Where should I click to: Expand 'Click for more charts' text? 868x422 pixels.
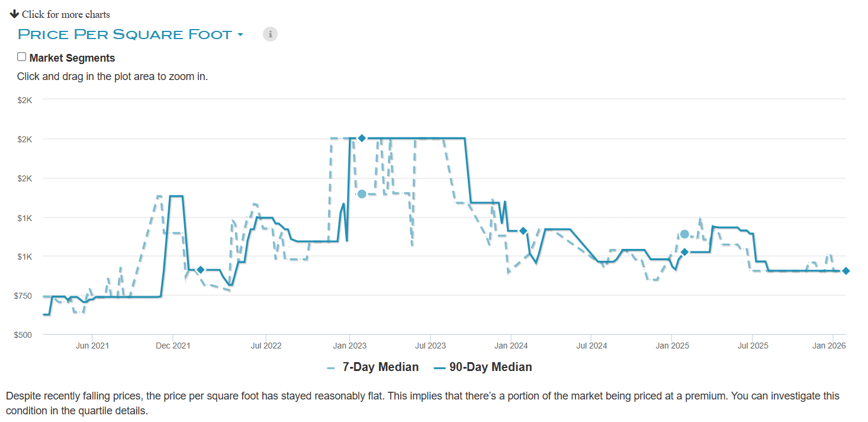pyautogui.click(x=66, y=14)
